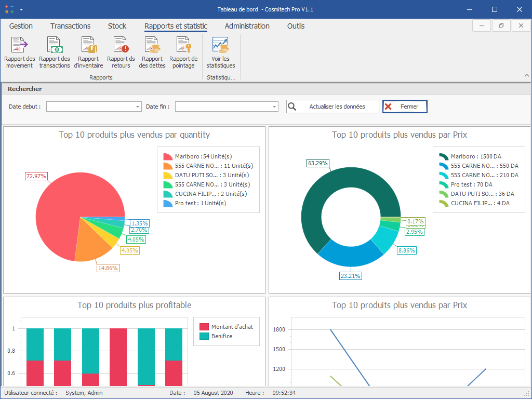Click the 2.95% donut label
The height and width of the screenshot is (399, 532).
coord(415,232)
